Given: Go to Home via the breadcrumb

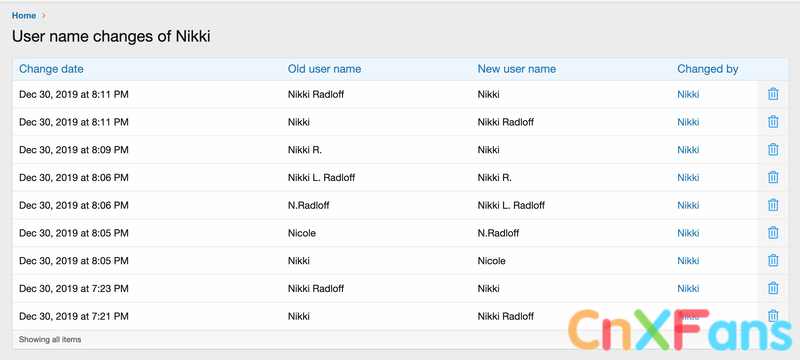Looking at the screenshot, I should click(24, 16).
